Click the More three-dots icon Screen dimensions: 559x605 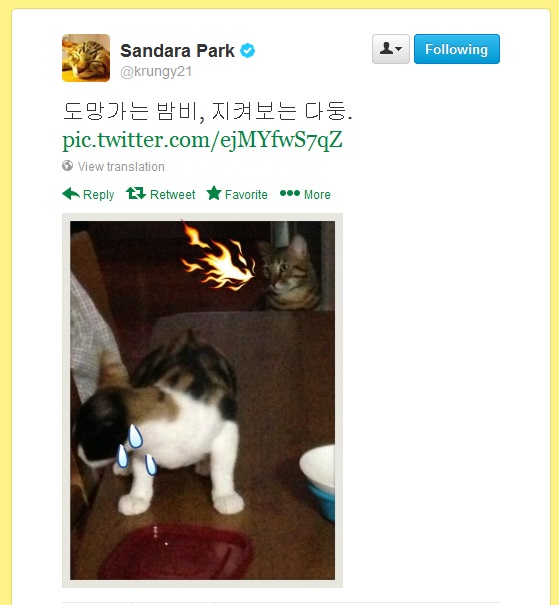pyautogui.click(x=290, y=193)
